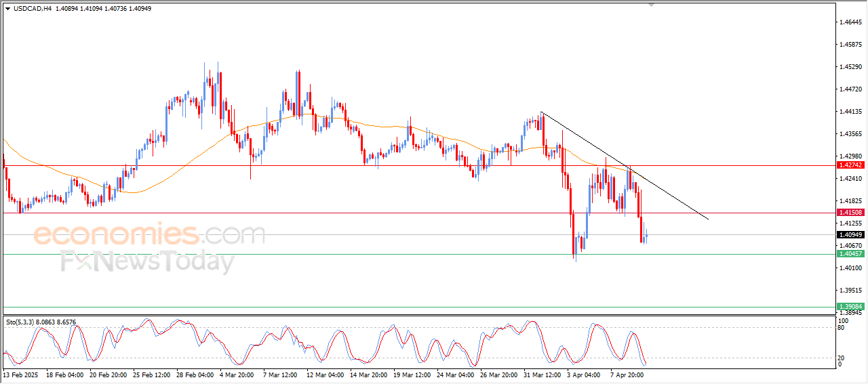Image resolution: width=868 pixels, height=384 pixels.
Task: Click the 13 Feb 2025 date label
Action: point(19,374)
